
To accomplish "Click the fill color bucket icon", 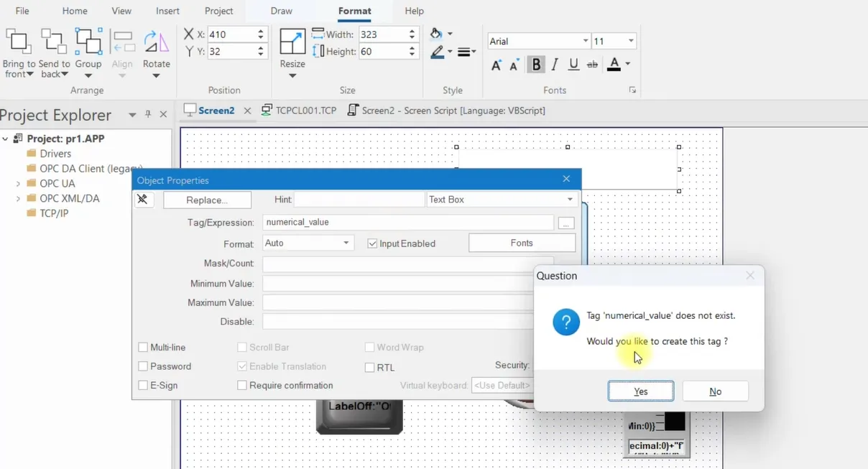I will click(435, 34).
